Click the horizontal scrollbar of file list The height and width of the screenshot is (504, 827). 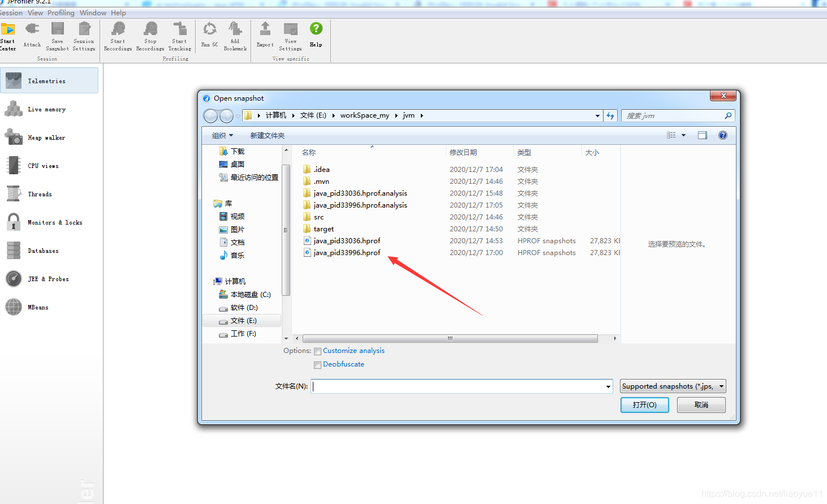(450, 339)
